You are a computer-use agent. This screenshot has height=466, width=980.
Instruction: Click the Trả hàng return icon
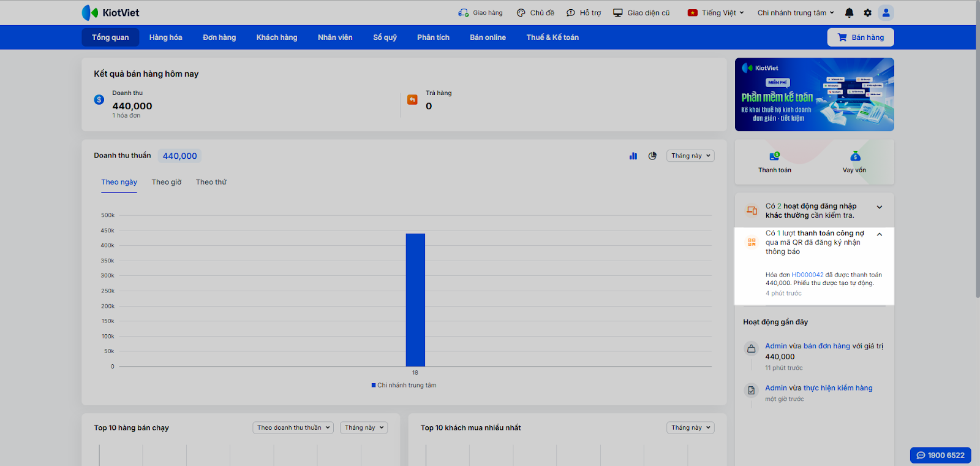tap(413, 99)
